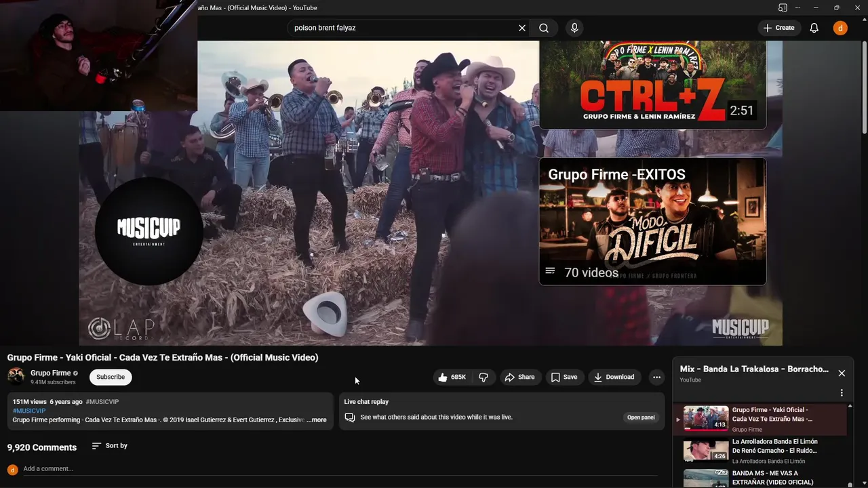Screen dimensions: 868x488
Task: Open the Mix playlist three-dot menu
Action: click(842, 392)
